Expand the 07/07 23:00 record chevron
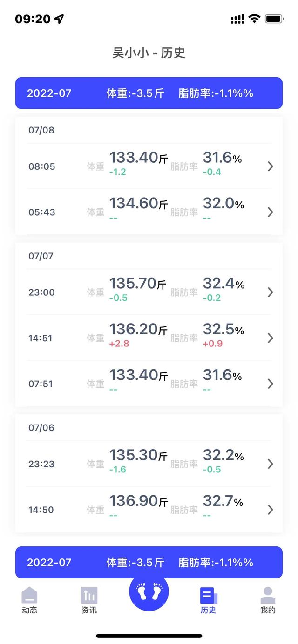Image resolution: width=298 pixels, height=644 pixels. pos(270,292)
